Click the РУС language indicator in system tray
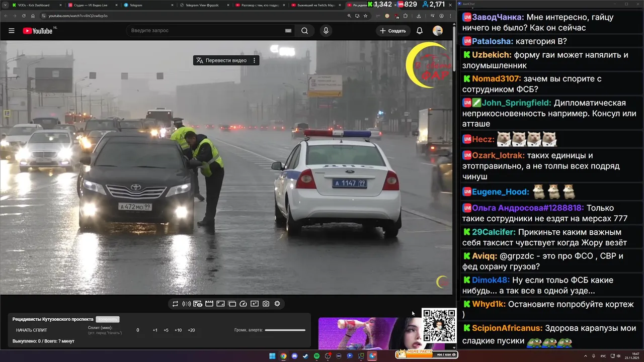The height and width of the screenshot is (362, 644). point(603,356)
